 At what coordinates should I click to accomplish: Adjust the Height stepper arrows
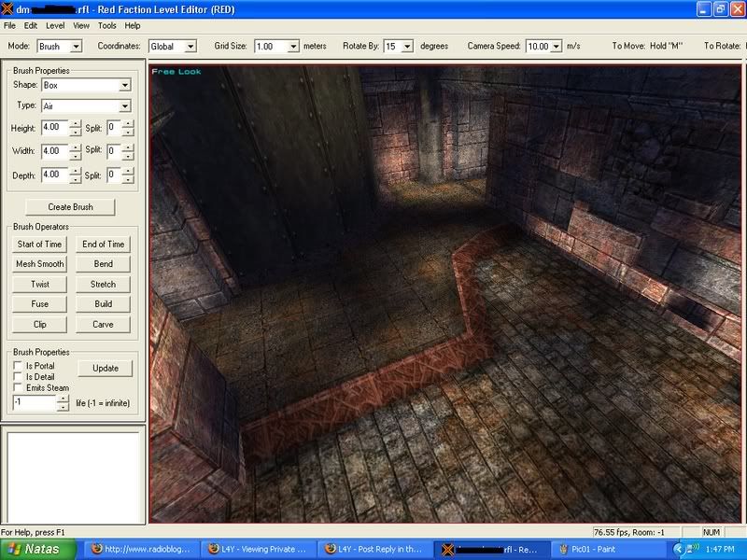tap(76, 128)
